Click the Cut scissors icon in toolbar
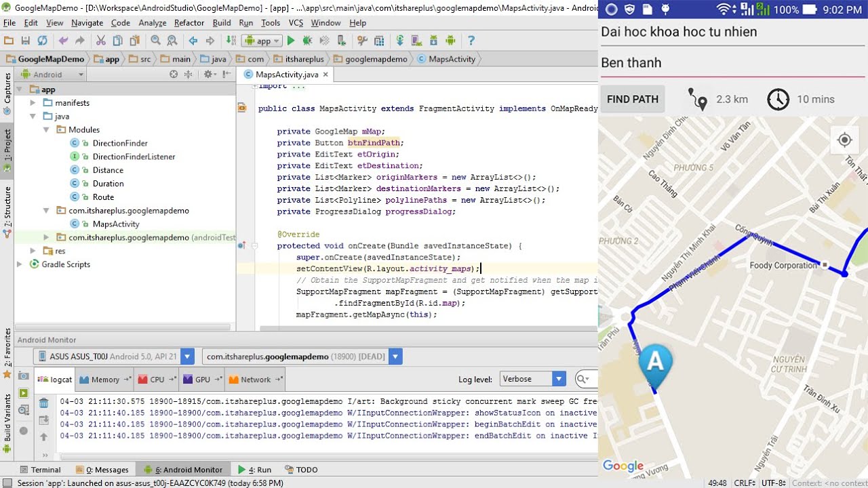 coord(100,41)
